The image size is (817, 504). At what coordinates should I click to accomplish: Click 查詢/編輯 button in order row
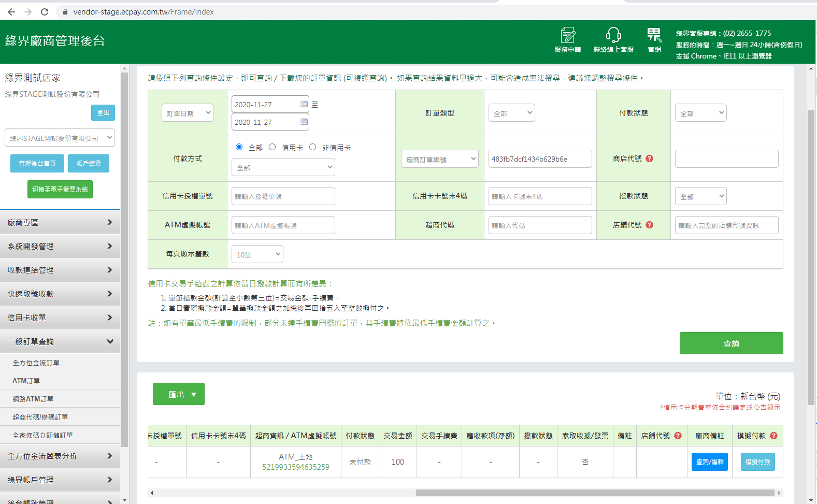click(710, 462)
